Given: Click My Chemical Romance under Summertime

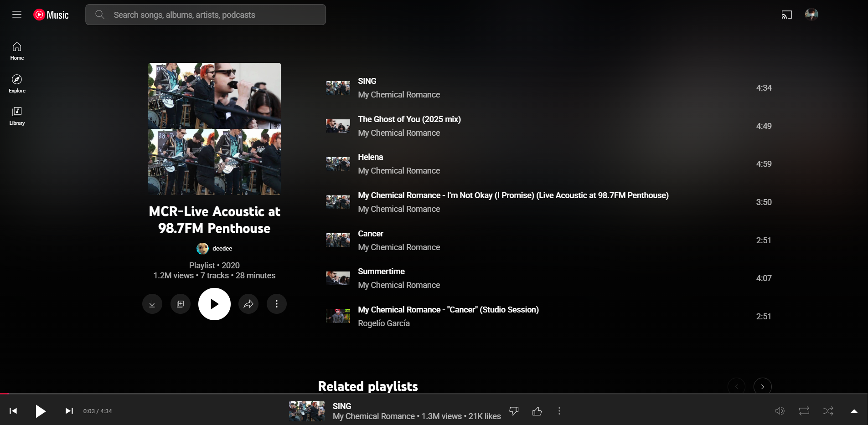Looking at the screenshot, I should click(399, 285).
